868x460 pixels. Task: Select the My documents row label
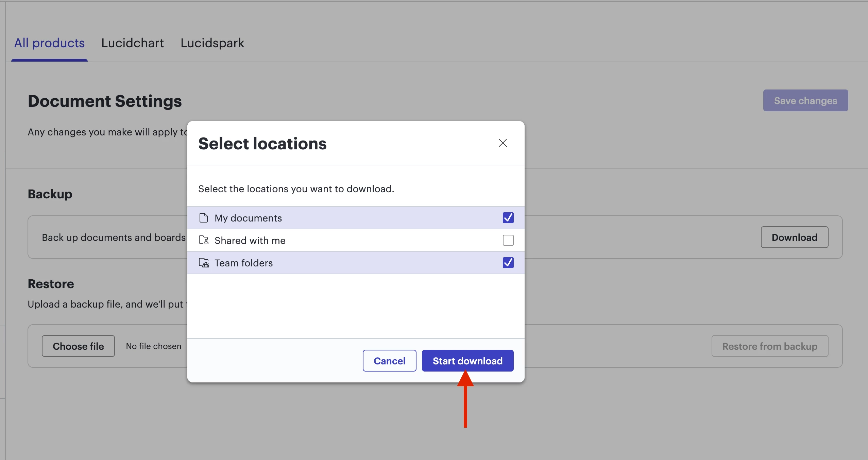point(248,218)
